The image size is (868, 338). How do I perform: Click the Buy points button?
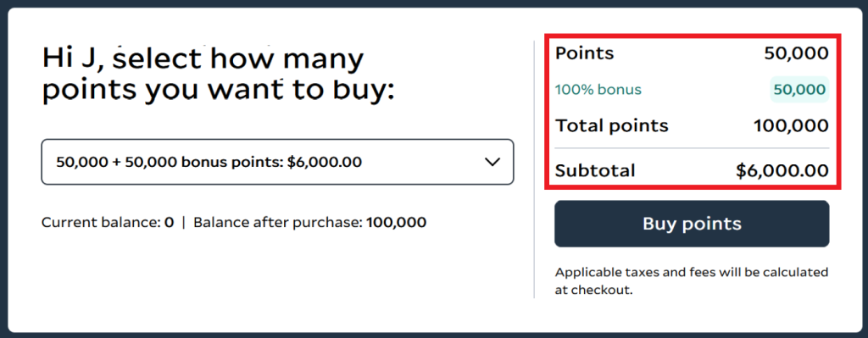(692, 224)
